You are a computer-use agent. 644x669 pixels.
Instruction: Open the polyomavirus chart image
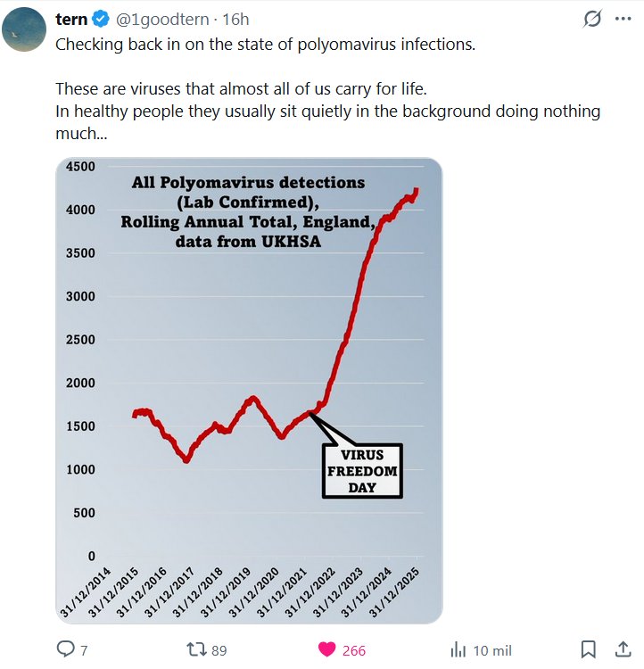tap(249, 391)
